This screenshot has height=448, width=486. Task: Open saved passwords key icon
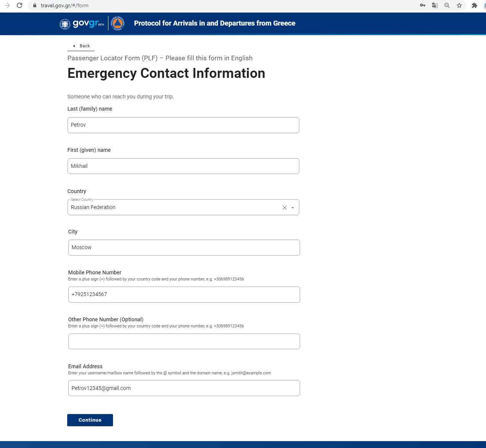pyautogui.click(x=422, y=5)
